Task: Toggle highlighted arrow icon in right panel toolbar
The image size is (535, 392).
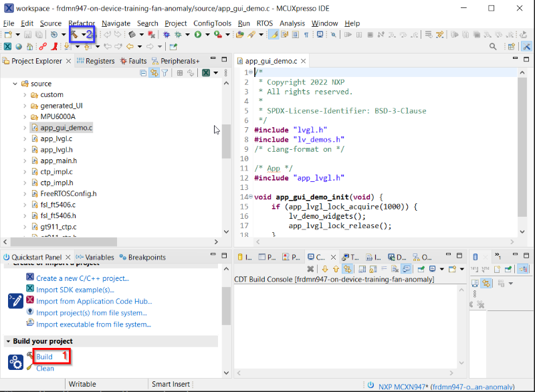Action: pyautogui.click(x=523, y=269)
